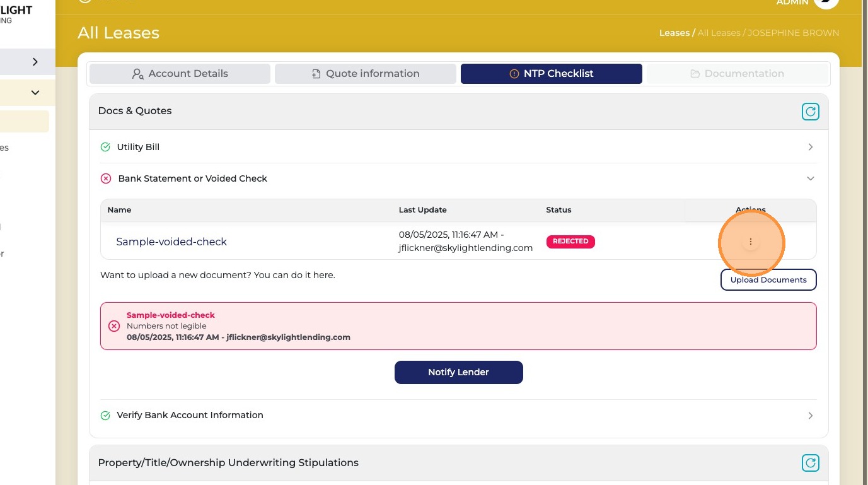Go to Leases in the breadcrumb
868x485 pixels.
click(674, 33)
